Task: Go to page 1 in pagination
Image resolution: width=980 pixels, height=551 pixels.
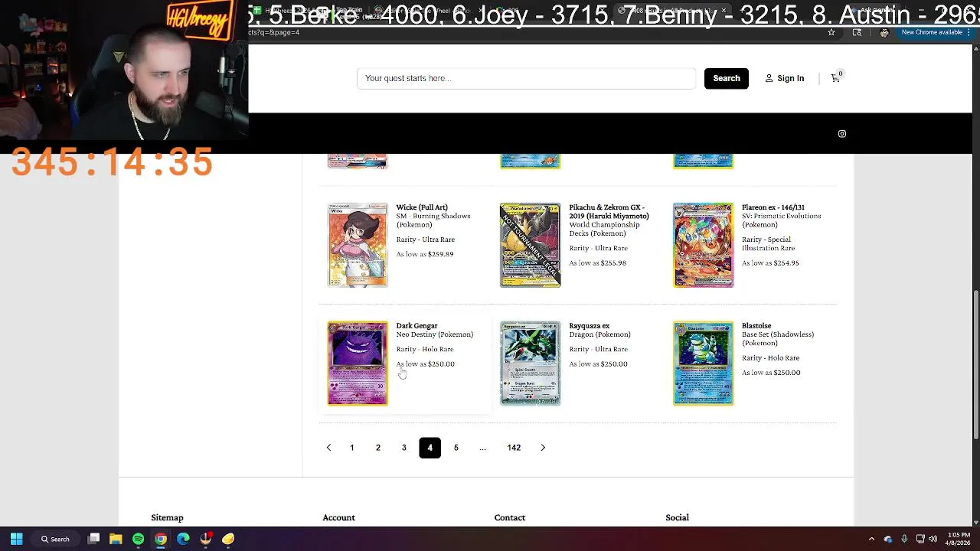Action: tap(352, 448)
